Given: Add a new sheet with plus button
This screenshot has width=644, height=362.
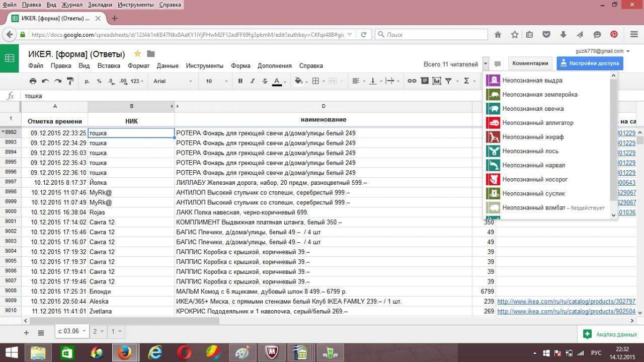Looking at the screenshot, I should pyautogui.click(x=27, y=332).
